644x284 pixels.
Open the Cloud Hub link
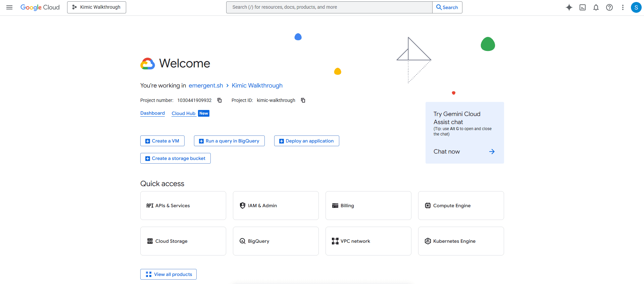[x=184, y=113]
